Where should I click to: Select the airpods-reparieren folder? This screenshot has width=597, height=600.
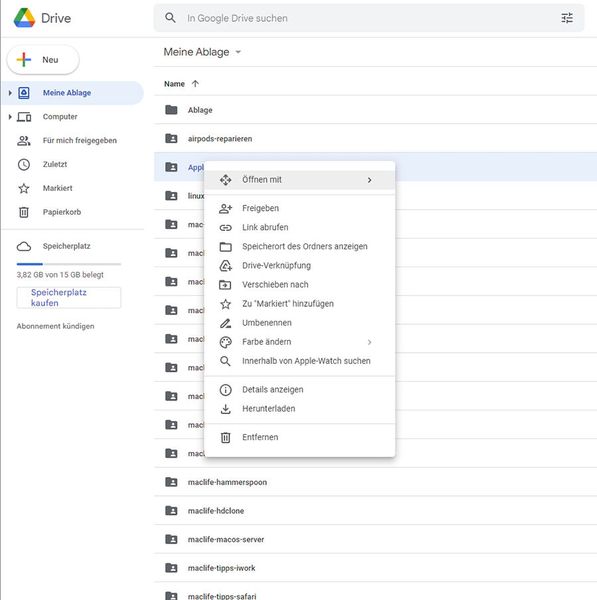click(375, 139)
